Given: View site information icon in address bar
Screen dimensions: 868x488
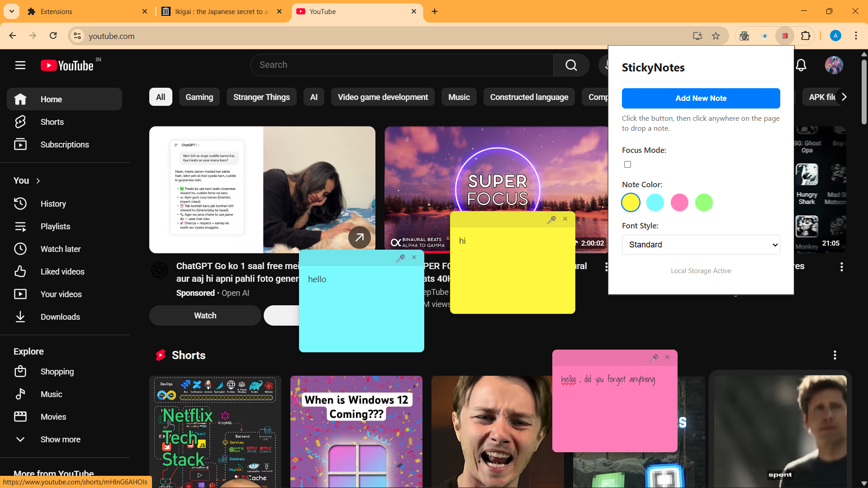Looking at the screenshot, I should 78,36.
